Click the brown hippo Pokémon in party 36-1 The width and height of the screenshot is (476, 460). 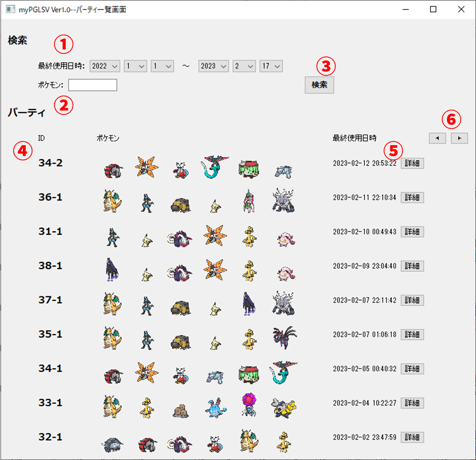[x=181, y=205]
